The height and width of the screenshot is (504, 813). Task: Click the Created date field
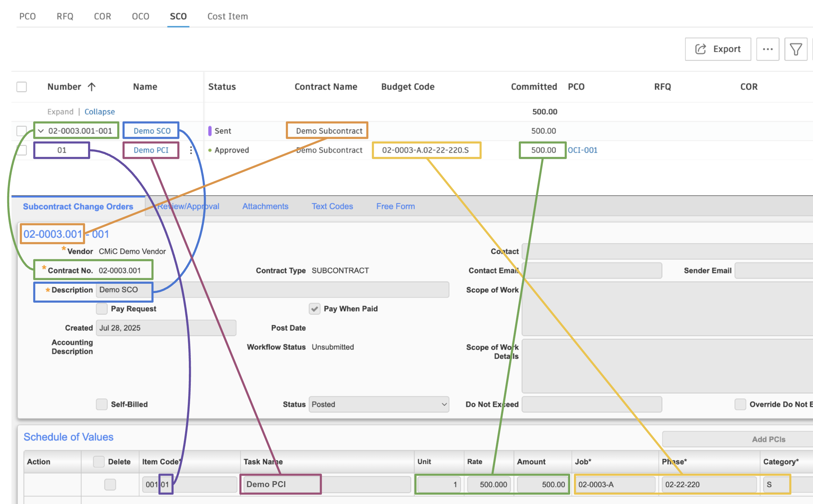(166, 328)
